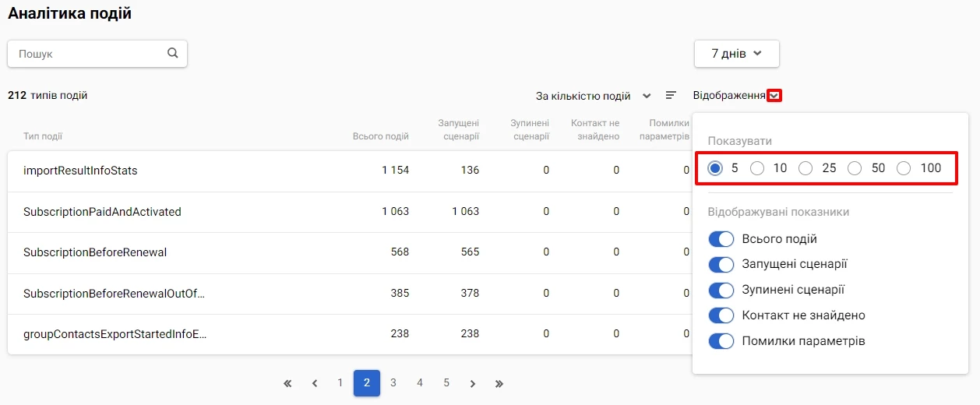Open page 1 of the results
The image size is (980, 405).
(340, 382)
